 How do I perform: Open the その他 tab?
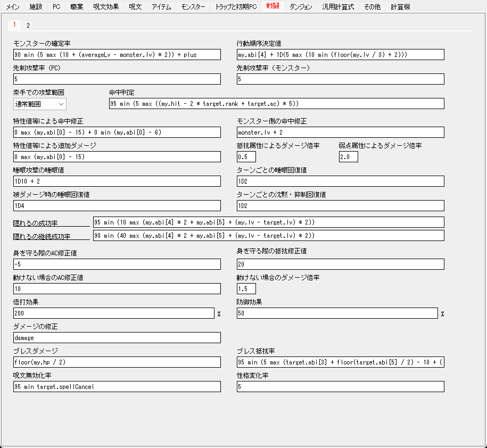tap(372, 6)
